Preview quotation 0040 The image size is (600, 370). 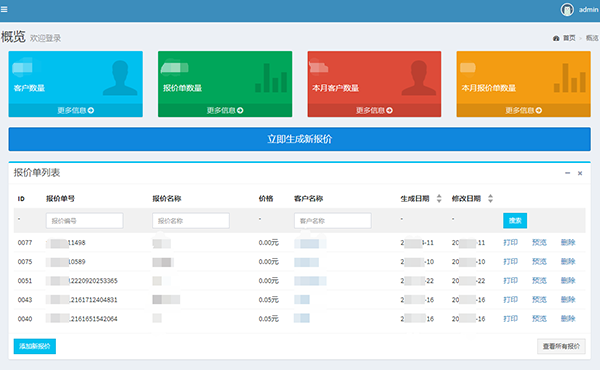[539, 319]
